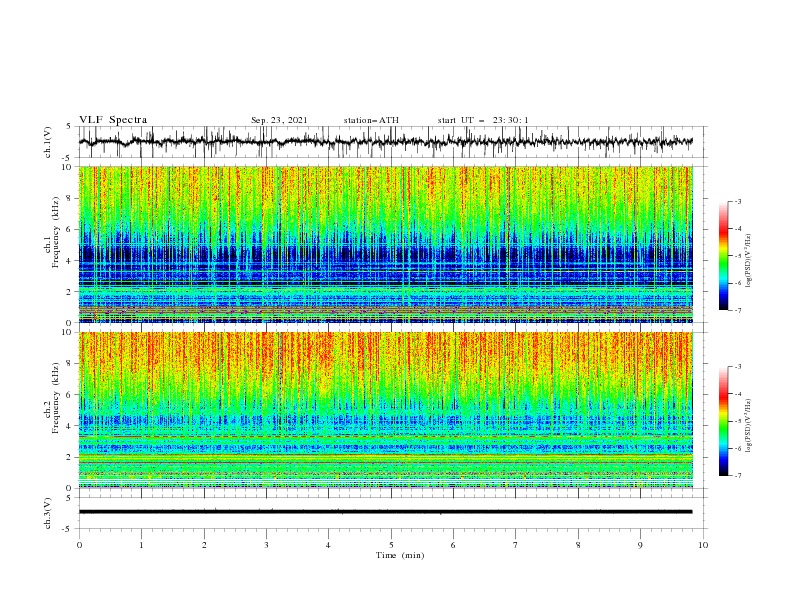Image resolution: width=792 pixels, height=612 pixels.
Task: Click the time axis tick label 5
Action: pos(391,545)
